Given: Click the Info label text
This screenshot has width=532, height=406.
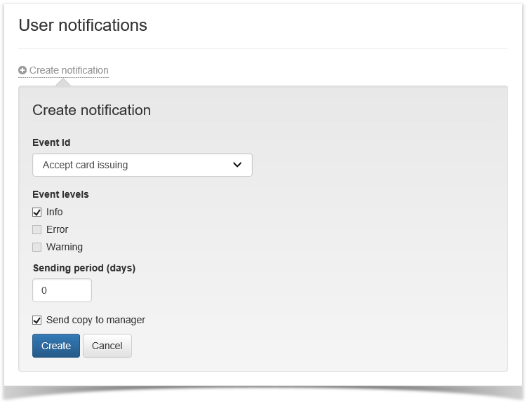Looking at the screenshot, I should pos(55,212).
